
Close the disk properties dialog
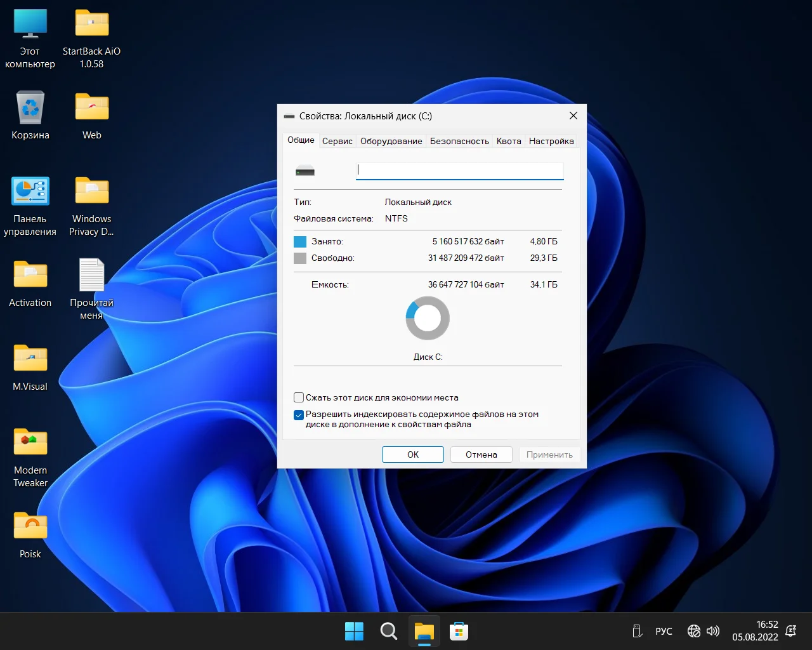click(x=573, y=116)
